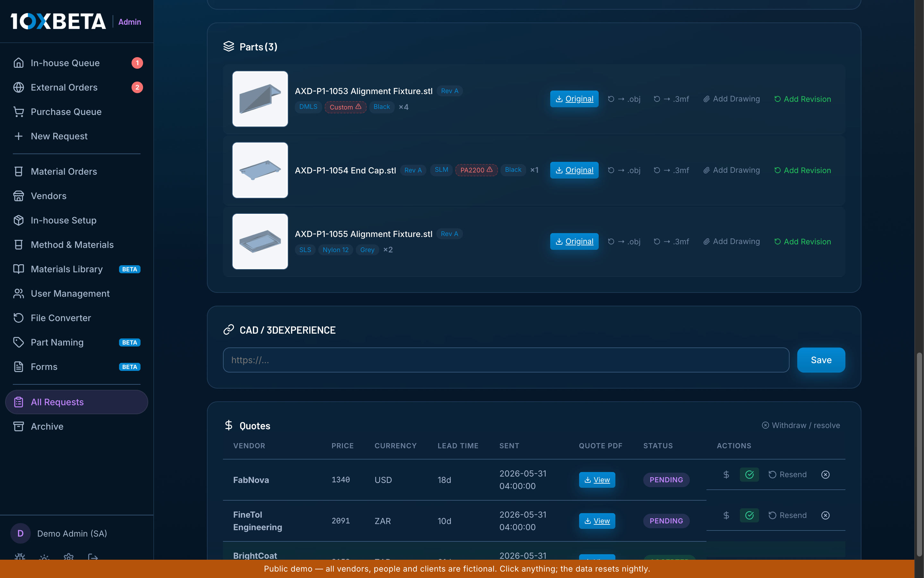Convert AXD-P1-1054 End Cap to .obj
This screenshot has width=924, height=578.
624,170
